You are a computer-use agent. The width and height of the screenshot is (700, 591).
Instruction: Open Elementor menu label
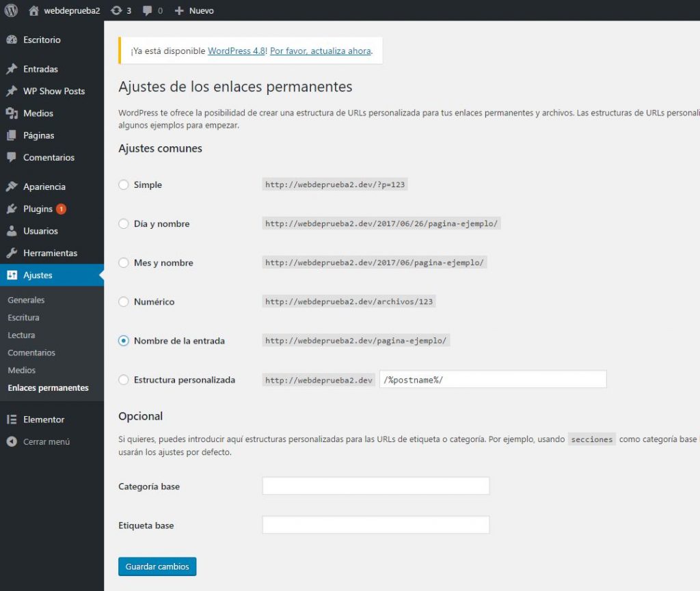tap(44, 420)
